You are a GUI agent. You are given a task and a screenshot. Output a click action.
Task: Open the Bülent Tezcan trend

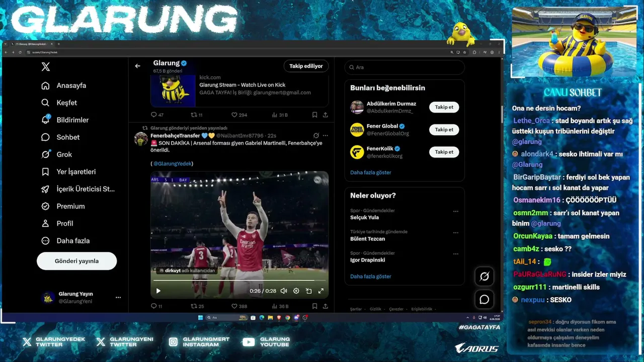367,239
